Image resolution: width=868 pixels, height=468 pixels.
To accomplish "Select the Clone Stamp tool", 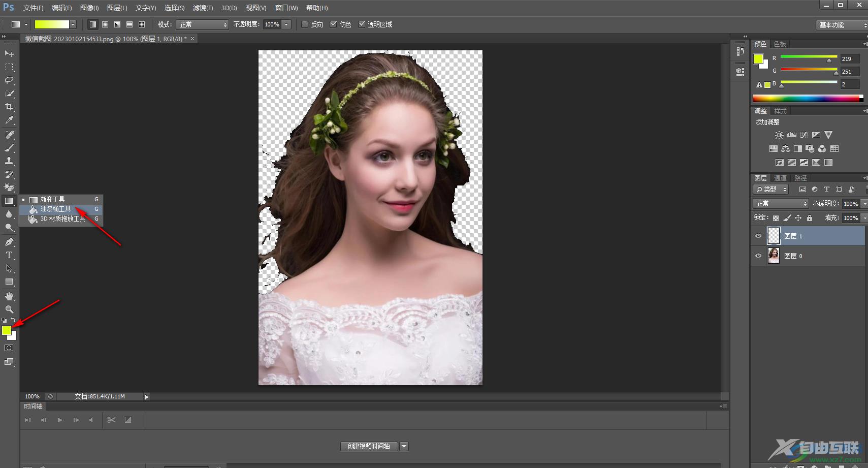I will (9, 161).
